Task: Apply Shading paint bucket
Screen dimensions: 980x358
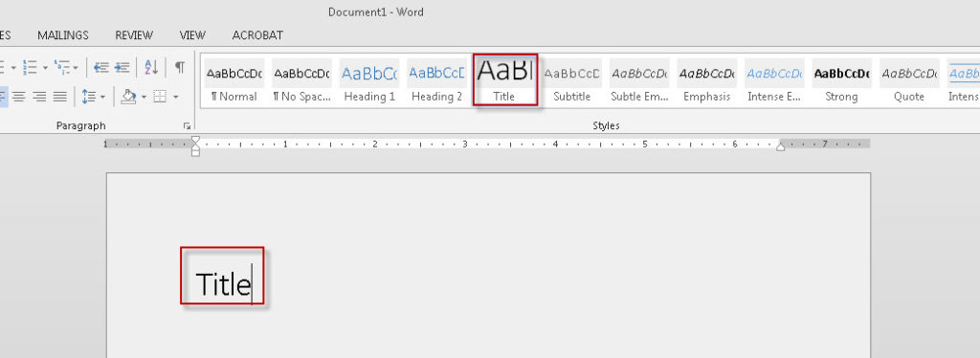Action: (129, 97)
